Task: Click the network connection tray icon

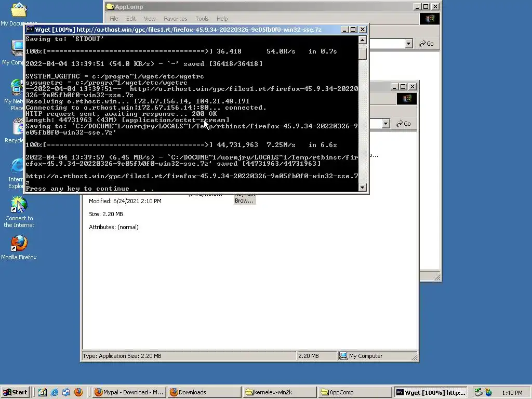Action: tap(488, 392)
